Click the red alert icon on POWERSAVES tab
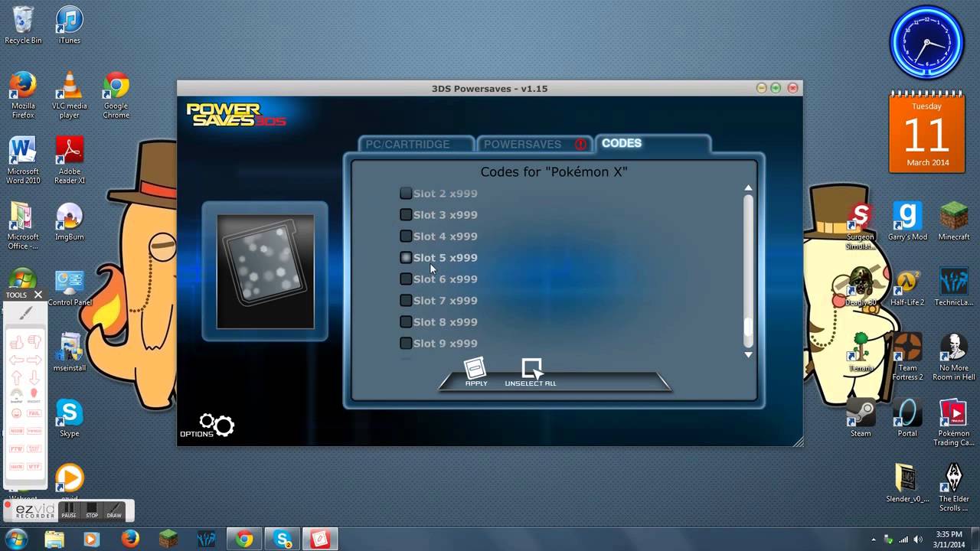The image size is (980, 551). click(x=581, y=144)
